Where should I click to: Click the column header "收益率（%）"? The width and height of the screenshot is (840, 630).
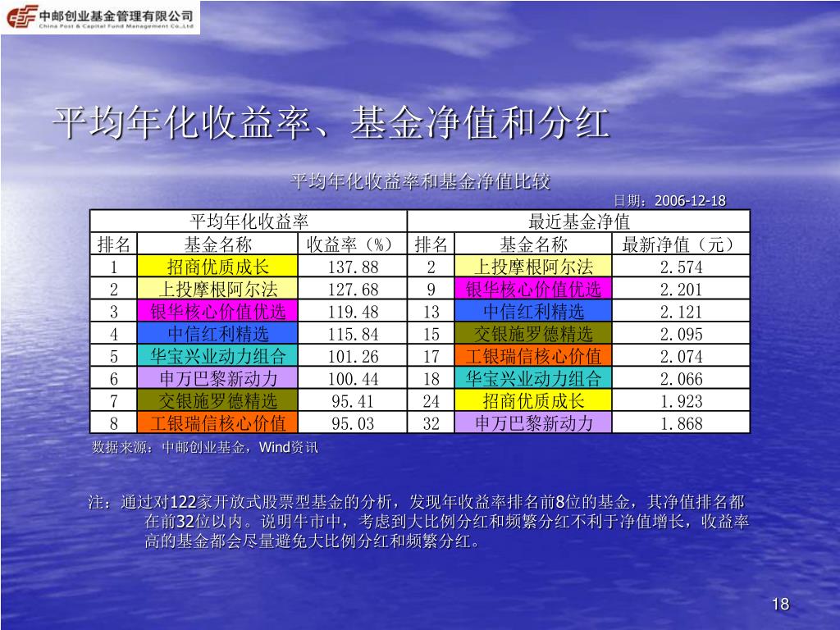(x=353, y=244)
